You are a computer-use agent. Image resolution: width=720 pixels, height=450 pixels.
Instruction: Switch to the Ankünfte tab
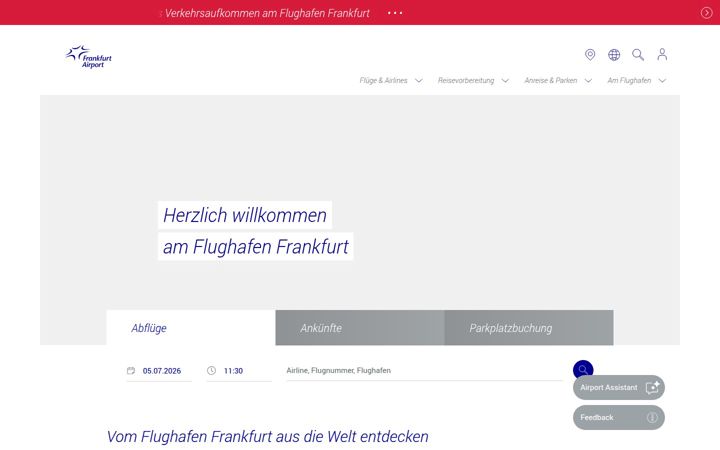(x=360, y=328)
